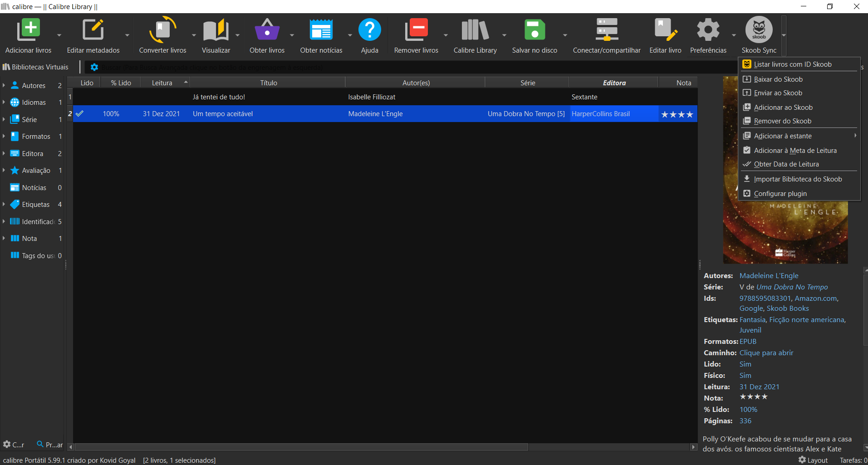The image size is (868, 465).
Task: Open the Visualizar book viewer
Action: [x=216, y=30]
